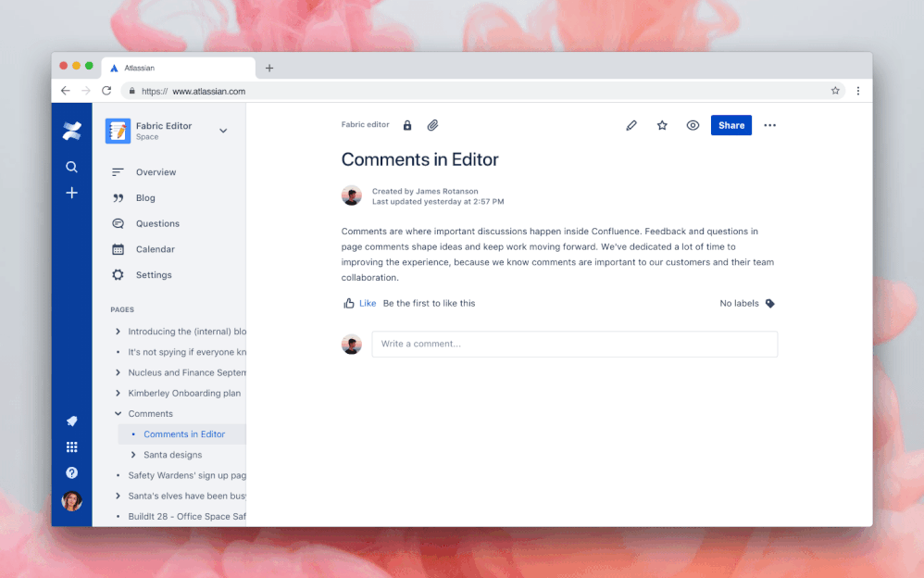Screen dimensions: 924x578
Task: Toggle watching with the eye icon
Action: [x=693, y=124]
